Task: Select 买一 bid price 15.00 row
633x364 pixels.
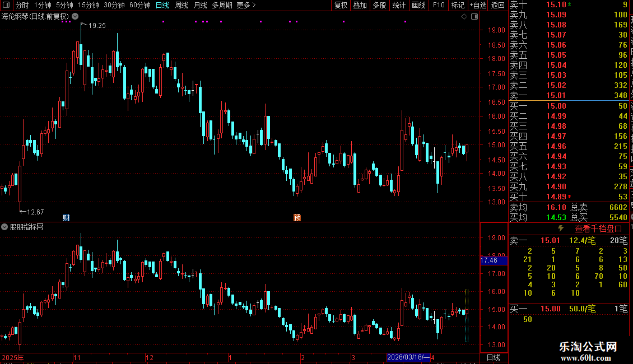Action: click(569, 106)
